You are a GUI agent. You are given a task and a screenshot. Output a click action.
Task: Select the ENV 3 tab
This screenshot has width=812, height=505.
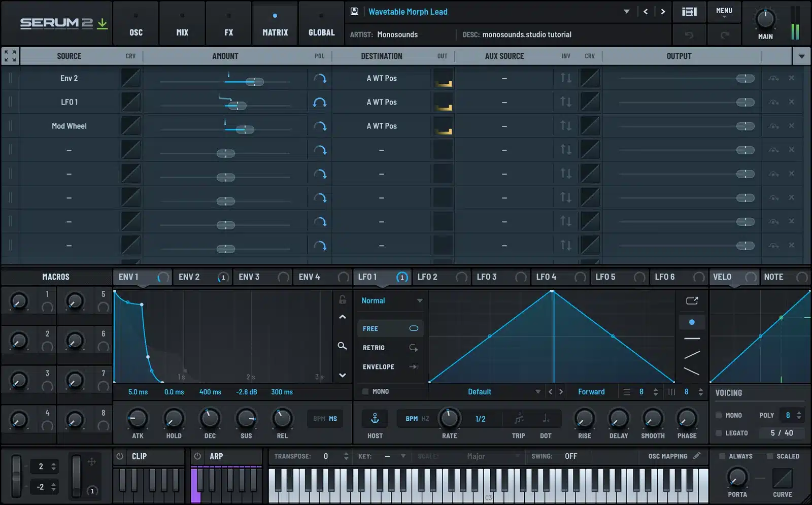point(262,277)
